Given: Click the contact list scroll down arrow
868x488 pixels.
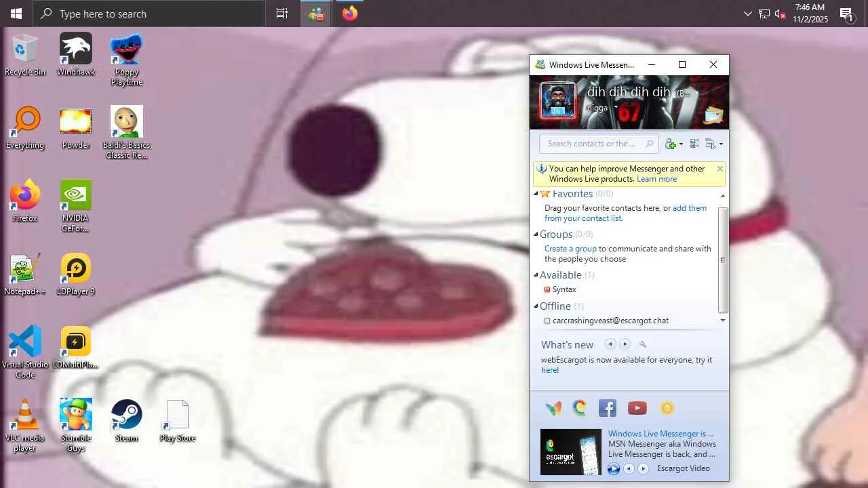Looking at the screenshot, I should [x=723, y=321].
